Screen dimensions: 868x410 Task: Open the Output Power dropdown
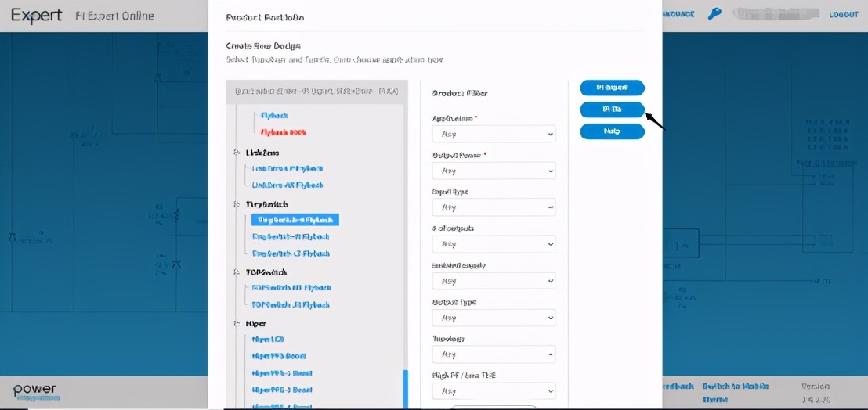[x=494, y=171]
